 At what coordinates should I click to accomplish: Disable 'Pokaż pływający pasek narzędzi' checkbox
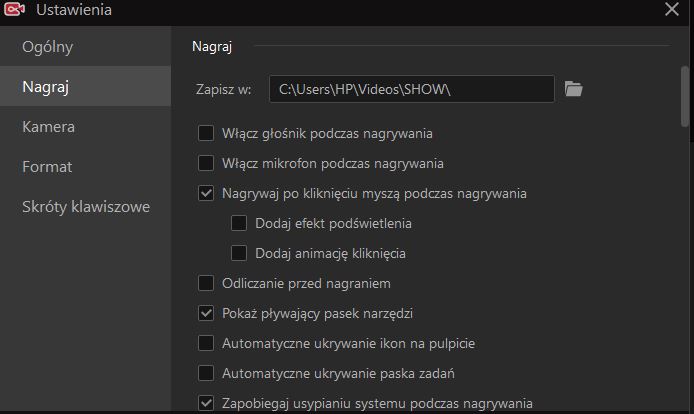206,313
